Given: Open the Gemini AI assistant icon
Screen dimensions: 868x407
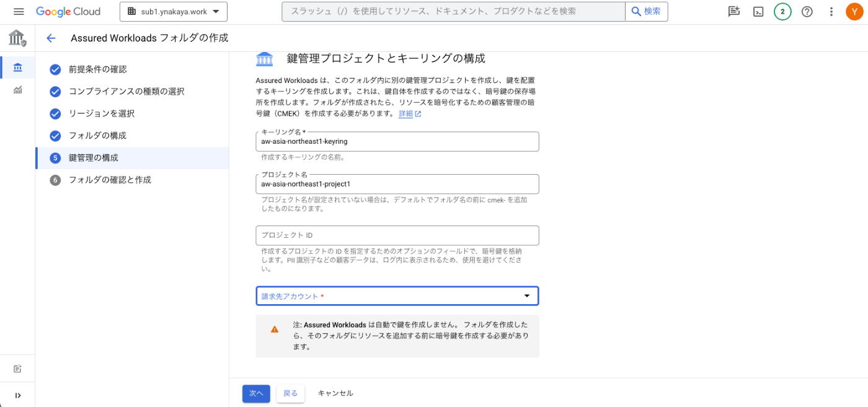Looking at the screenshot, I should click(x=734, y=12).
